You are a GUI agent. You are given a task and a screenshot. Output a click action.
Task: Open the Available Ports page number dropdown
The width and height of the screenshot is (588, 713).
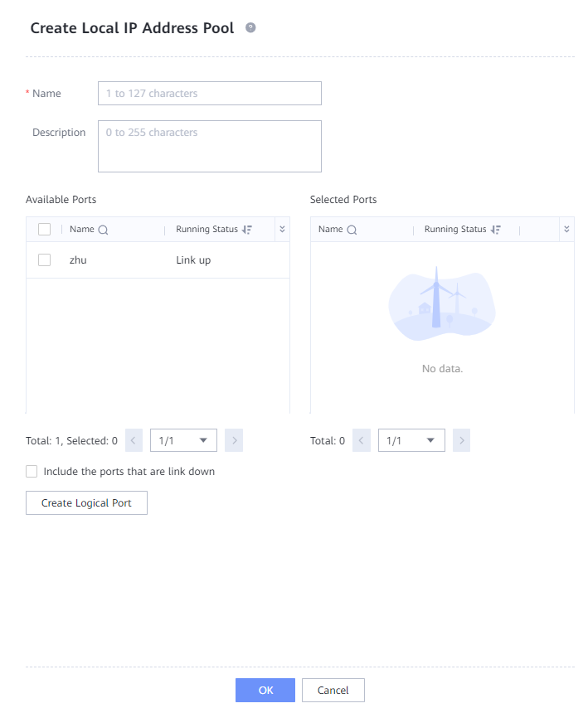(x=183, y=440)
